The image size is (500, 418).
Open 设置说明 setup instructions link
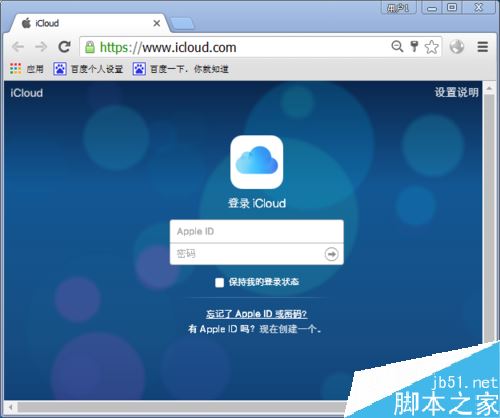456,92
